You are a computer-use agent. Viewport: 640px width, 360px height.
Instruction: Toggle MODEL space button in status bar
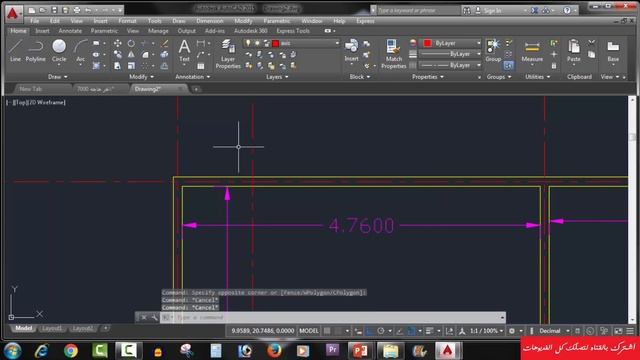pos(309,331)
